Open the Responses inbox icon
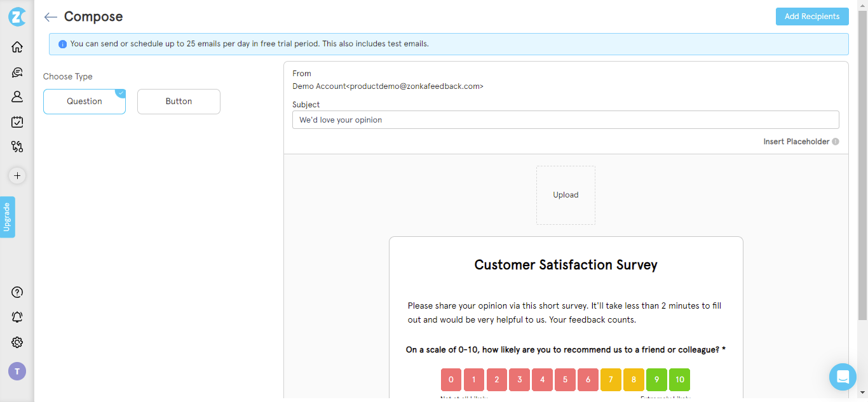 [17, 72]
